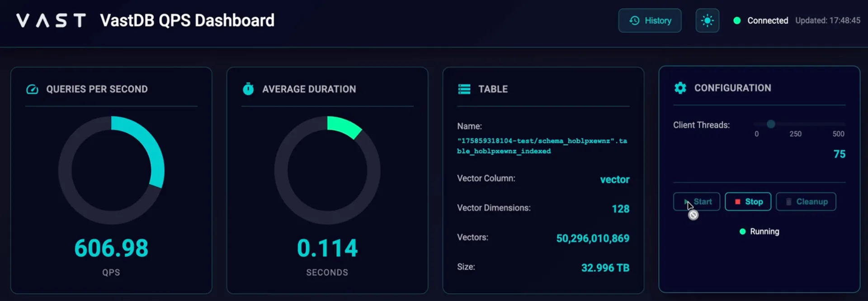Click the TABLE panel heading
This screenshot has height=301, width=868.
(x=493, y=89)
